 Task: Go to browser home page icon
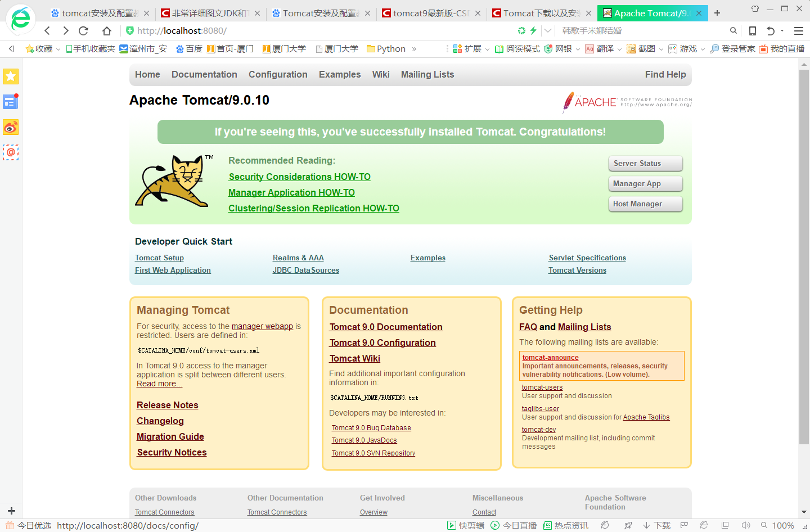[106, 31]
